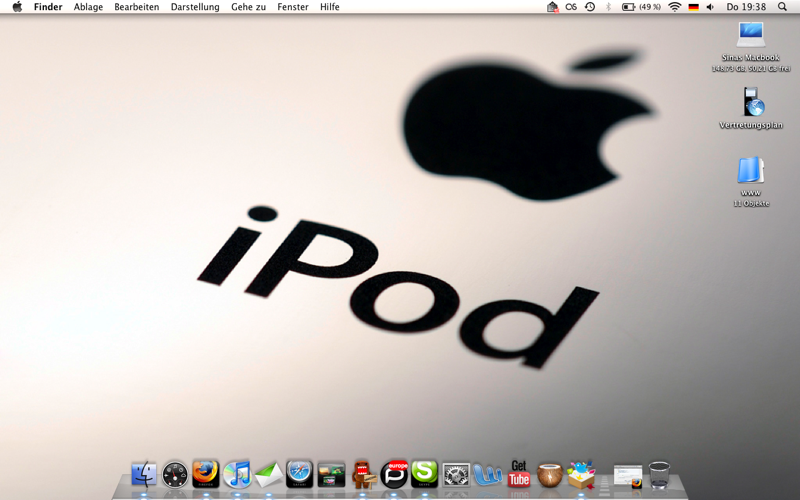Open System Preferences from the dock

pyautogui.click(x=456, y=475)
